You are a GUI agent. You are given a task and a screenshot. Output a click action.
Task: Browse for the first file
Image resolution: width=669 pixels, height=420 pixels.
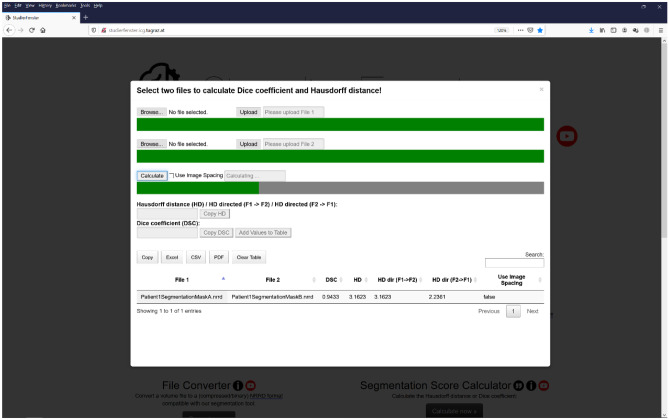click(150, 112)
